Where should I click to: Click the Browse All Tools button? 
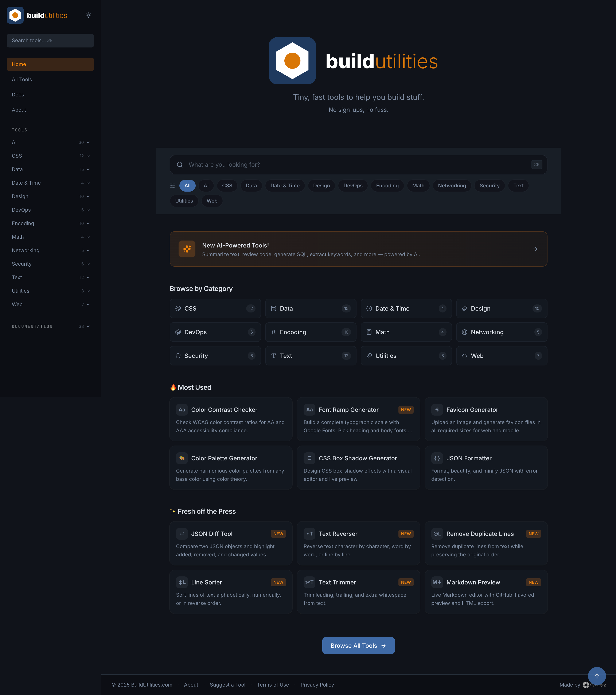358,645
